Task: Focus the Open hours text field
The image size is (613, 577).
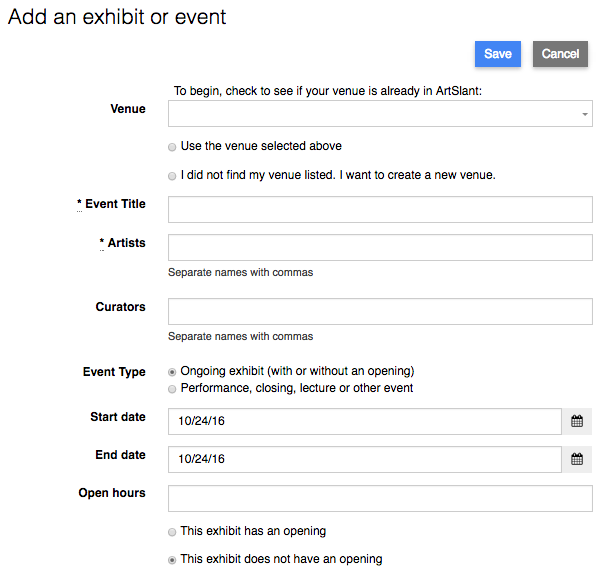Action: (x=380, y=498)
